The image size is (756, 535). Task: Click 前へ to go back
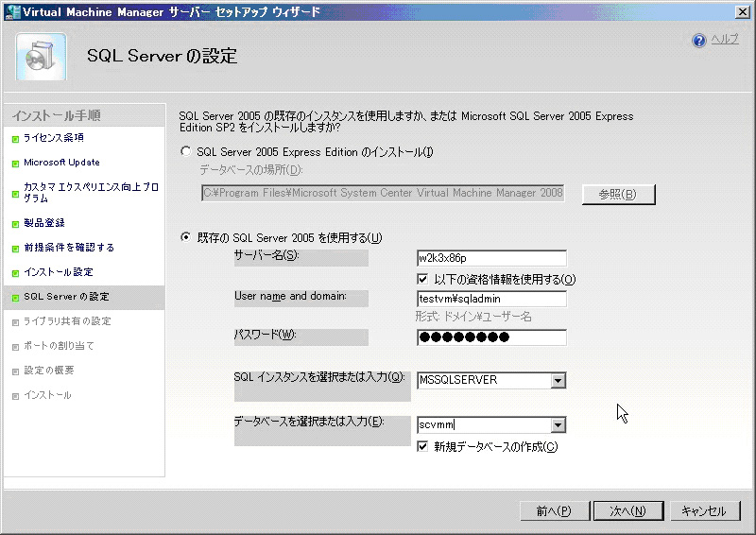pyautogui.click(x=554, y=510)
